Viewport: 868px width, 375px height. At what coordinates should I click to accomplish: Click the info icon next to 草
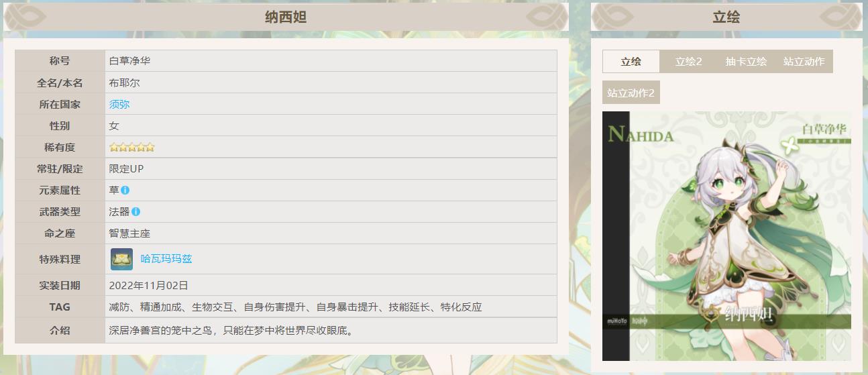tap(125, 191)
